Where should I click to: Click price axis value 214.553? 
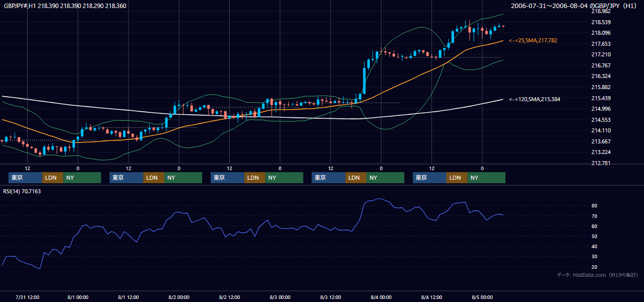click(x=600, y=120)
